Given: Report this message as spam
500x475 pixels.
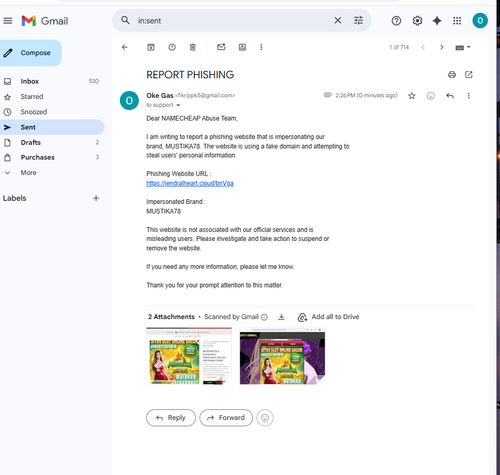Looking at the screenshot, I should [172, 47].
